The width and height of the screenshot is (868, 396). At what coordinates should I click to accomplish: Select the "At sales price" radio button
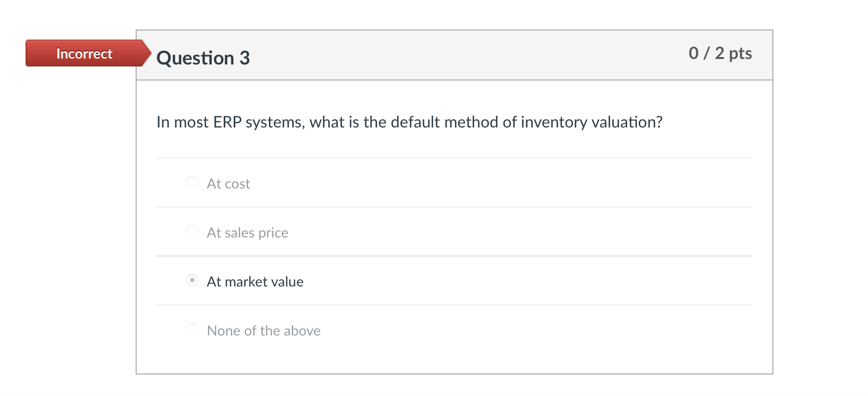coord(192,231)
